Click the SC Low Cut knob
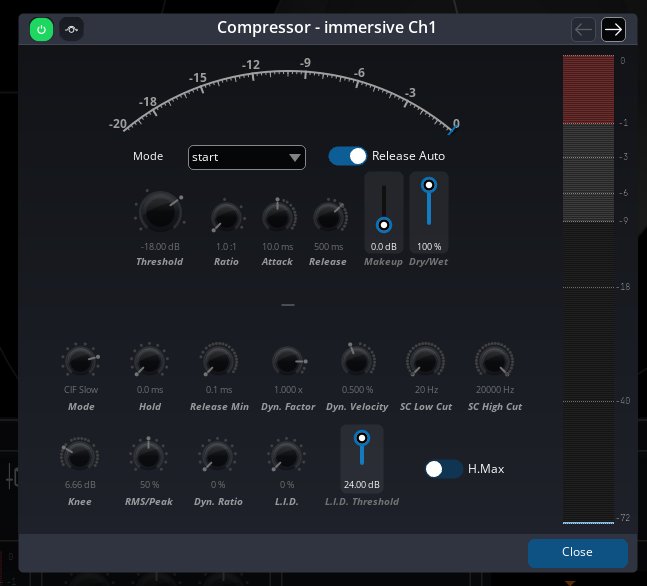647x586 pixels. (425, 362)
